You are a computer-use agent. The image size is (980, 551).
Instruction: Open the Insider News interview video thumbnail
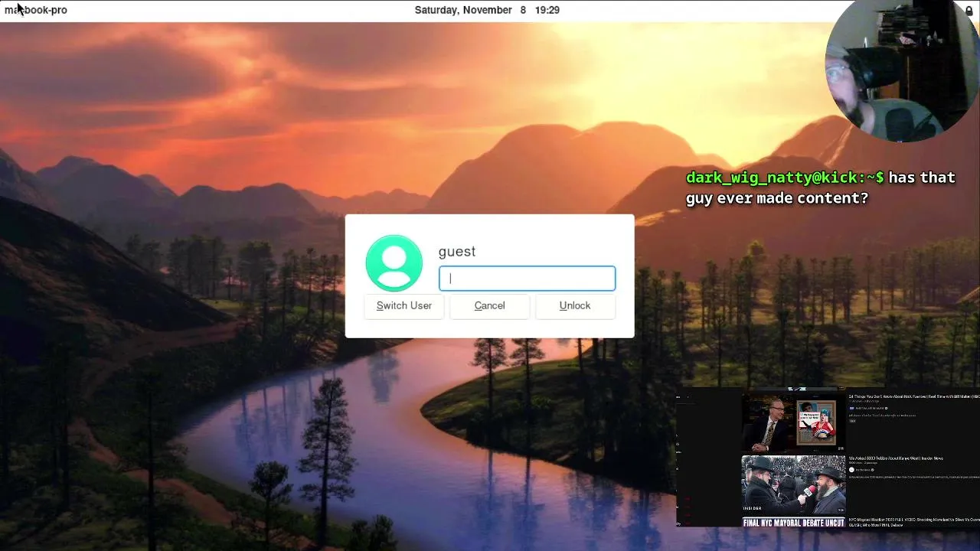[793, 484]
